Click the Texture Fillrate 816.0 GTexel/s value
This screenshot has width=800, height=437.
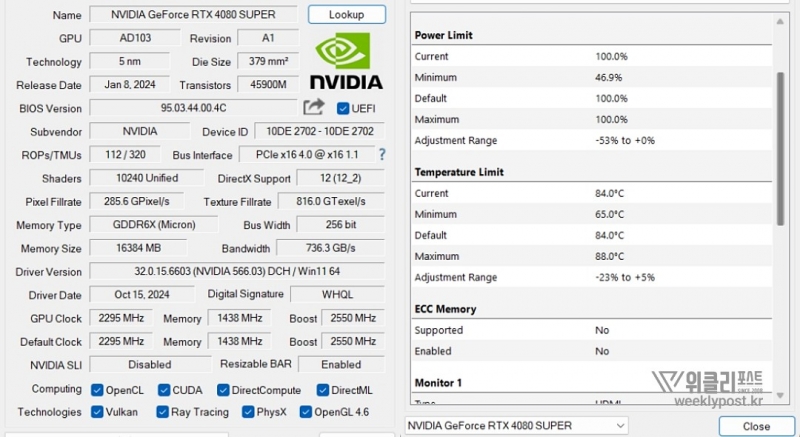point(331,201)
